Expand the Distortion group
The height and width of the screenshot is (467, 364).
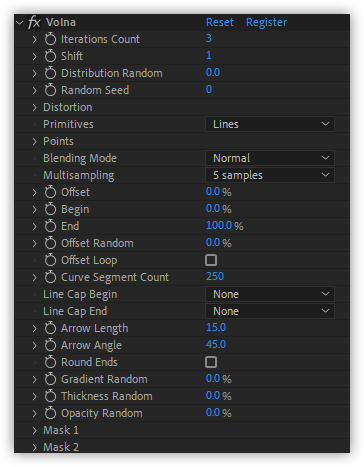[35, 107]
